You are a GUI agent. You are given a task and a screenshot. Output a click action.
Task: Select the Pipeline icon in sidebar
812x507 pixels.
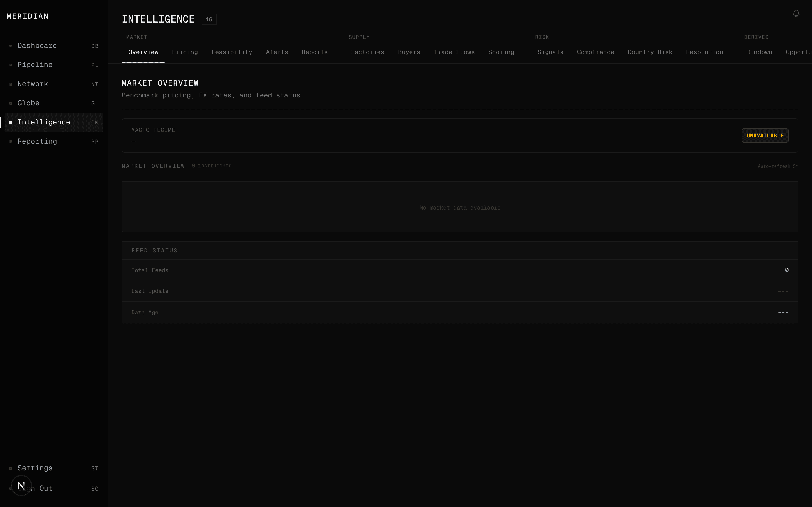click(x=10, y=65)
